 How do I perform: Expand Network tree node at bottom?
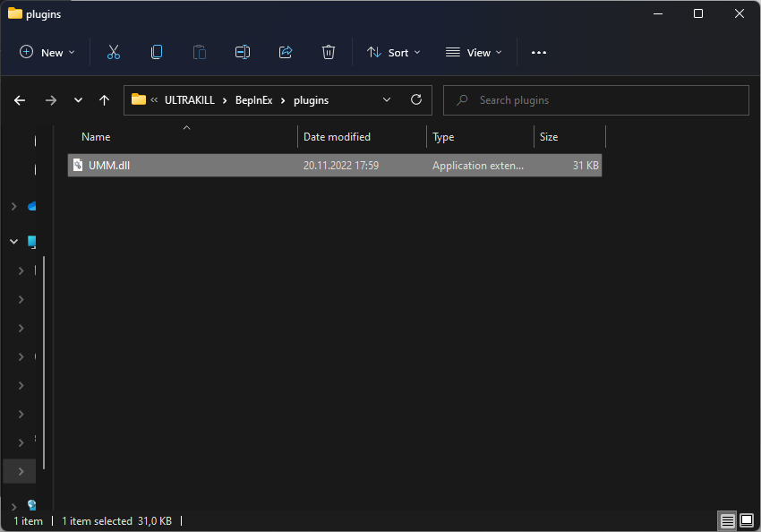14,507
